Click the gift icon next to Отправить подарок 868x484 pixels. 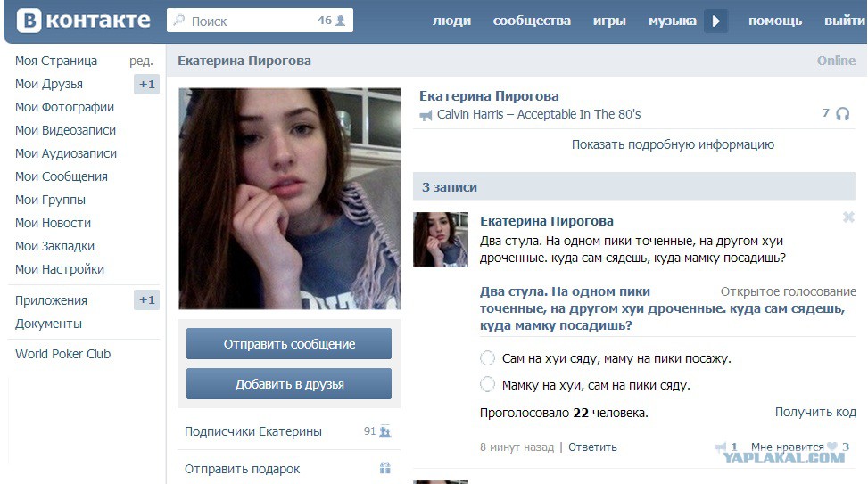point(385,468)
